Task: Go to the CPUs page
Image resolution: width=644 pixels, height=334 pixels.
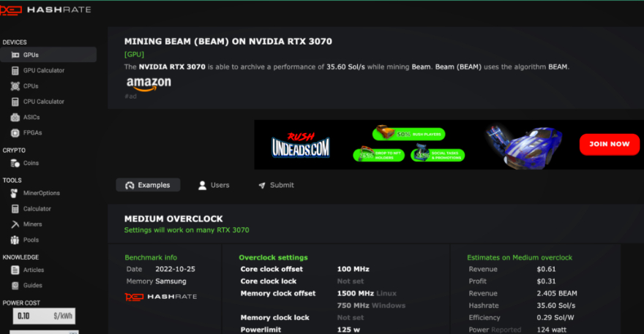Action: coord(31,86)
